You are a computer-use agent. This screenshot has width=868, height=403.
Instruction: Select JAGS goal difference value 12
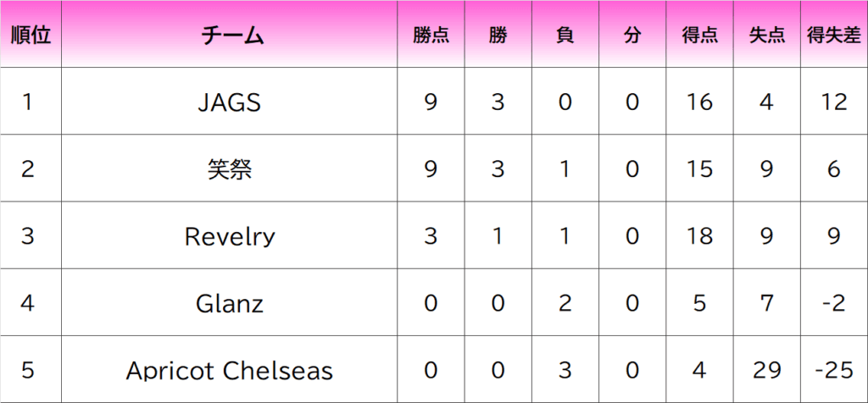(x=834, y=102)
